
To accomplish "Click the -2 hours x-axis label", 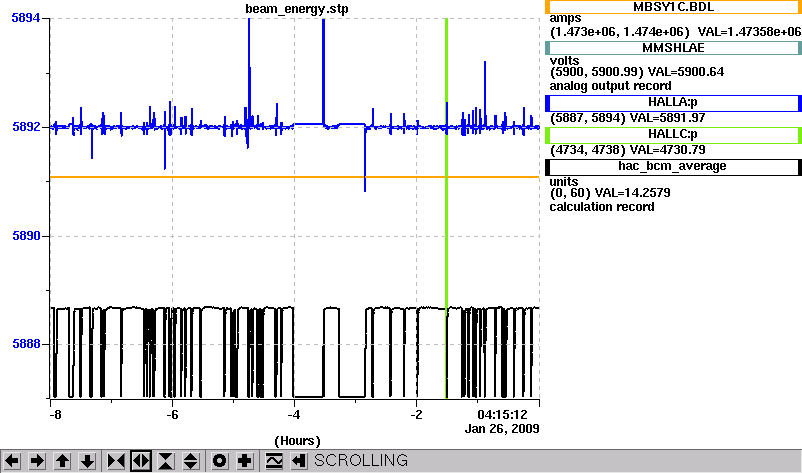I will [416, 415].
